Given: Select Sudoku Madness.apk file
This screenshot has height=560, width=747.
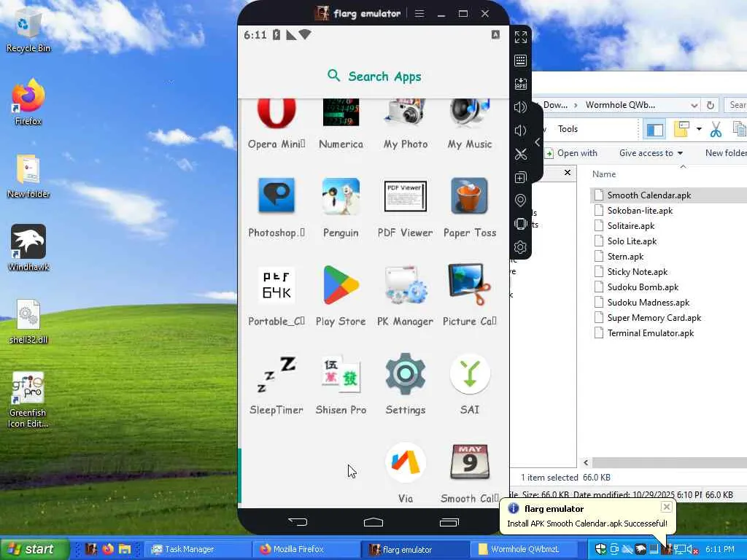Looking at the screenshot, I should click(649, 303).
